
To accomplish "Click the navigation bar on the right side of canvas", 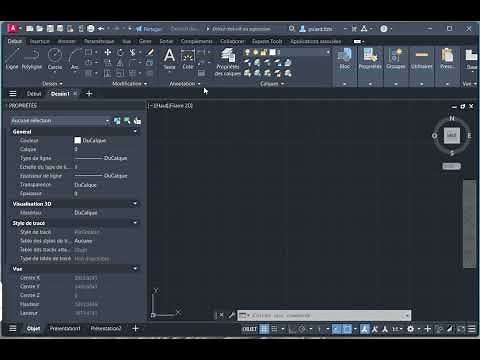I will pyautogui.click(x=469, y=223).
